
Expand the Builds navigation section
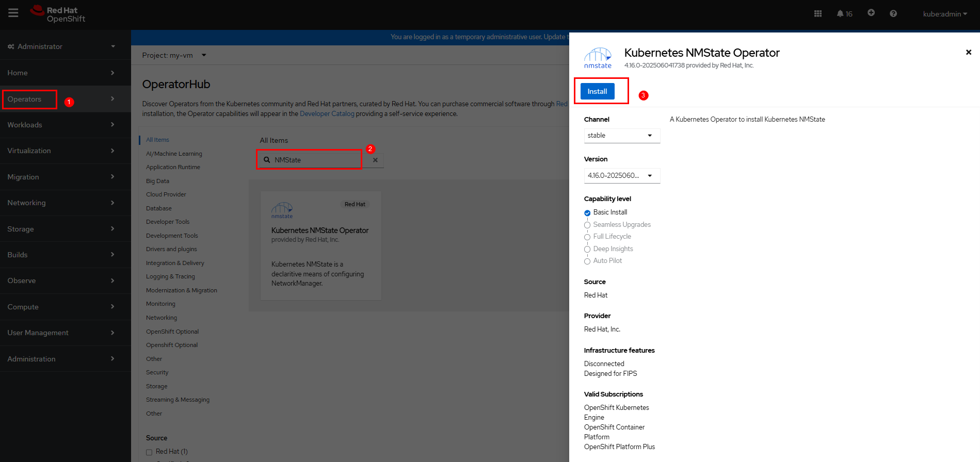[66, 255]
